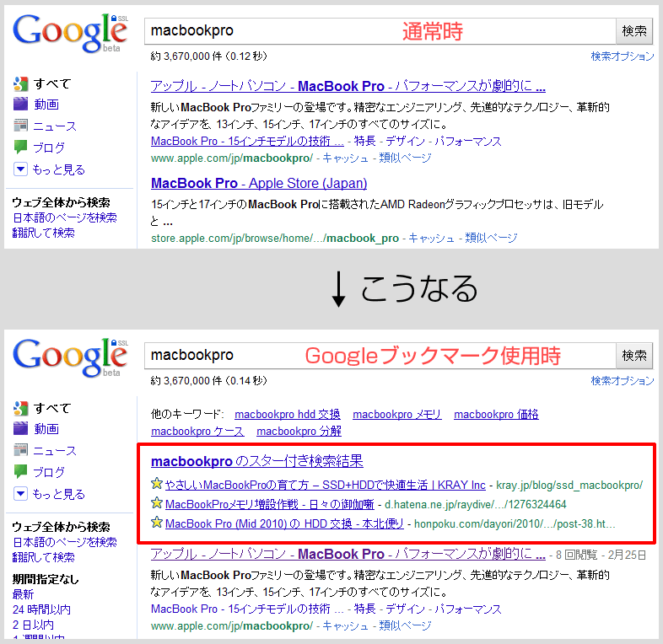663x644 pixels.
Task: Click the 動画 video icon in the upper sidebar
Action: (x=21, y=105)
